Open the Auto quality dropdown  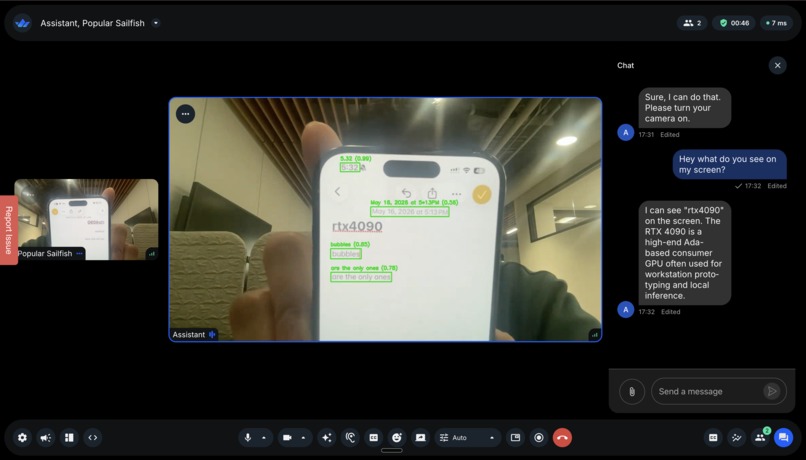[468, 437]
